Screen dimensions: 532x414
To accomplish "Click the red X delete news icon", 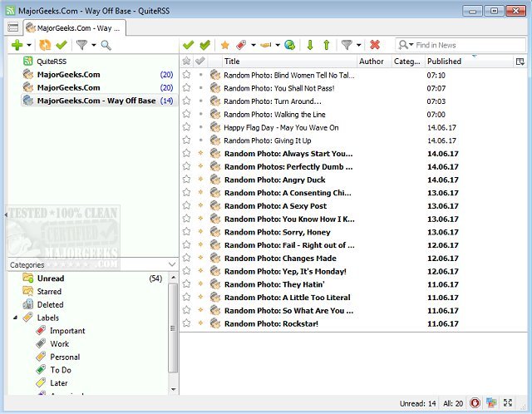I will pos(375,45).
